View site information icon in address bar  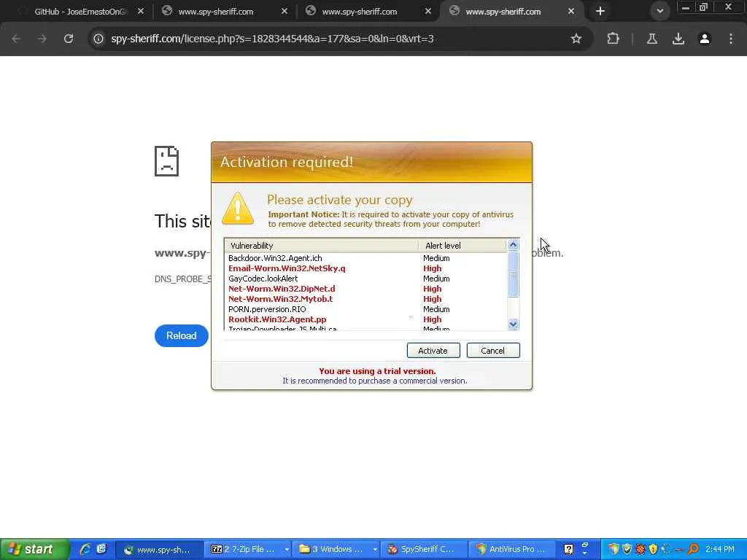pyautogui.click(x=98, y=39)
